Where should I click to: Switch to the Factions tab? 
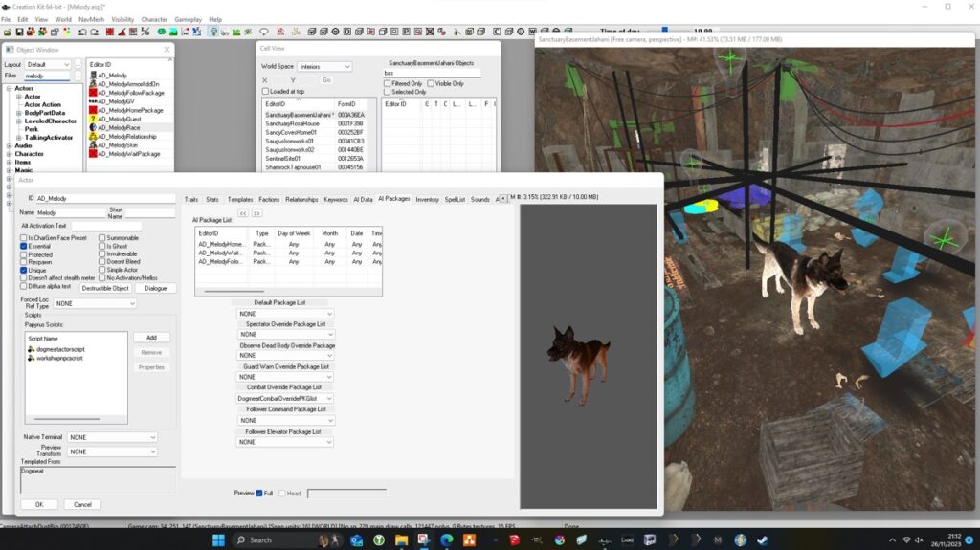pos(269,199)
